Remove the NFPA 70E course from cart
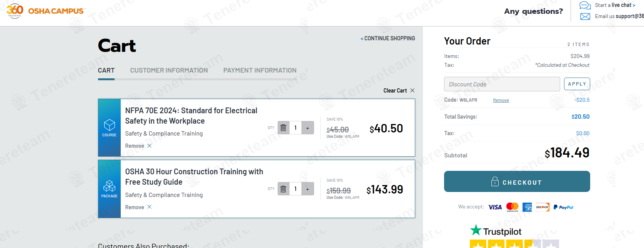Viewport: 644px width, 248px height. click(x=138, y=146)
